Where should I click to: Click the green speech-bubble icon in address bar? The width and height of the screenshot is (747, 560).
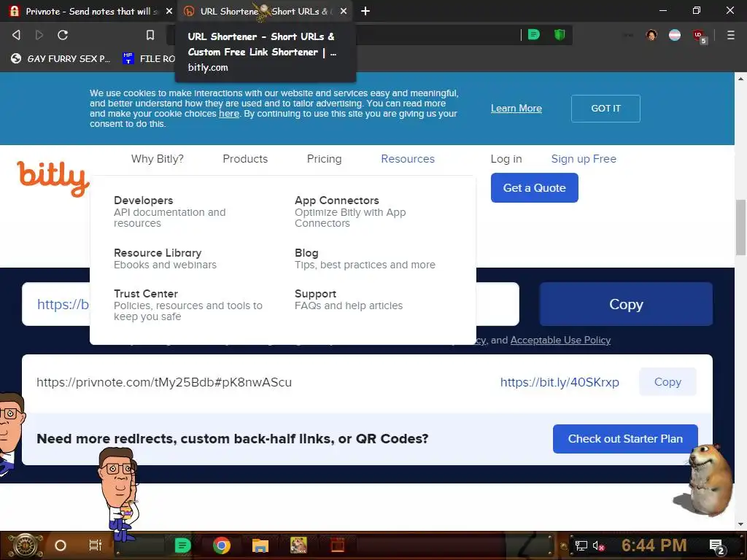[533, 34]
